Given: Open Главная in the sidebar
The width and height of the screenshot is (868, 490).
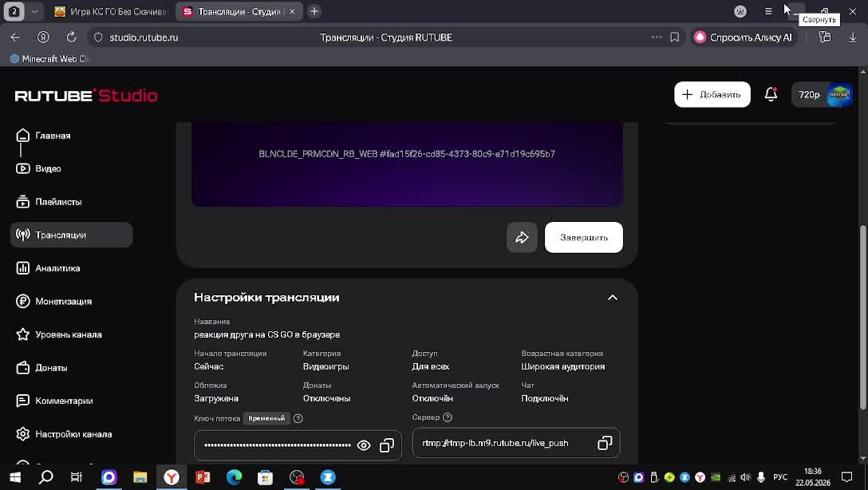Looking at the screenshot, I should tap(44, 136).
